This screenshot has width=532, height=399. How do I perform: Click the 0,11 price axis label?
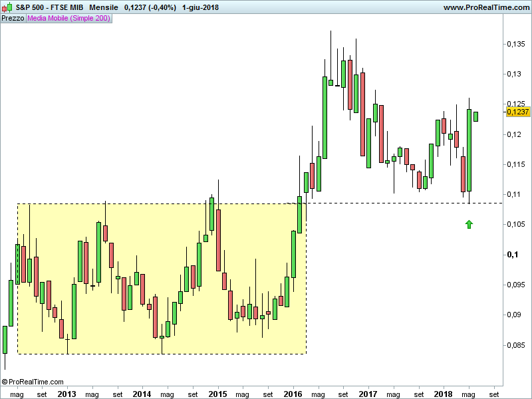pyautogui.click(x=513, y=194)
